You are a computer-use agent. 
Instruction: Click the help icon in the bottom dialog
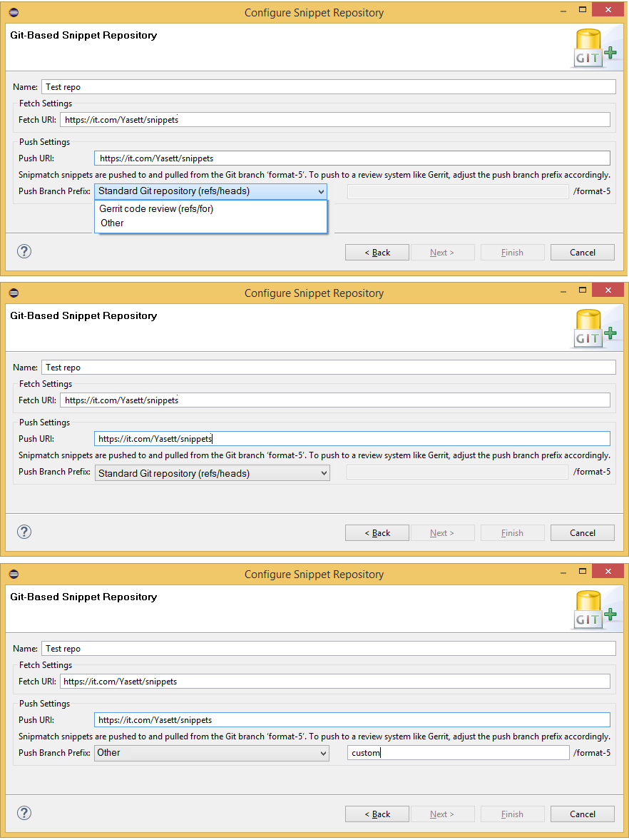[x=24, y=813]
